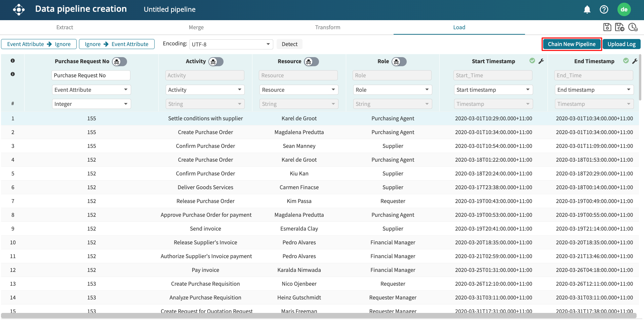Click the save-as pipeline icon with arrow

point(619,27)
